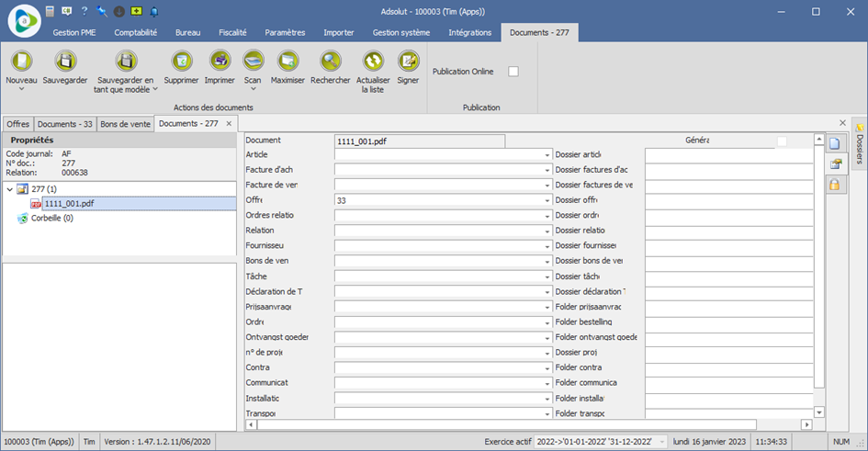Print using the Imprimer icon
868x451 pixels.
pos(220,61)
